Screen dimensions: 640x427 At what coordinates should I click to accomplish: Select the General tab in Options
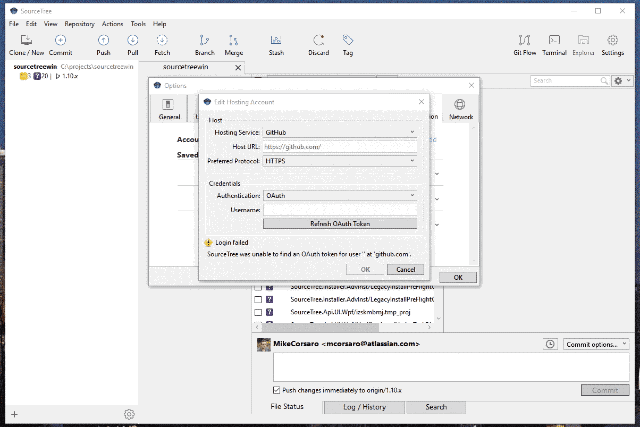coord(169,109)
